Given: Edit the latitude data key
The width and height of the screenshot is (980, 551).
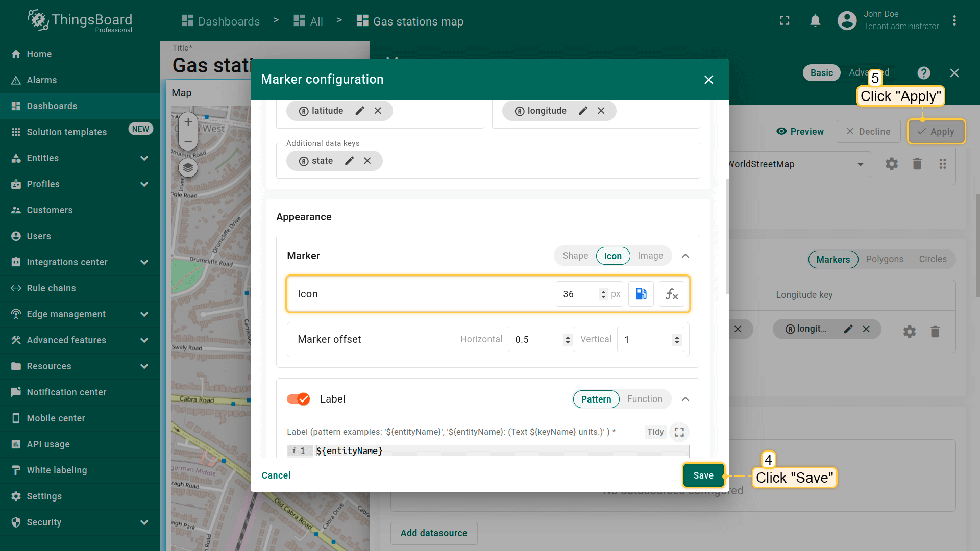Looking at the screenshot, I should point(360,111).
